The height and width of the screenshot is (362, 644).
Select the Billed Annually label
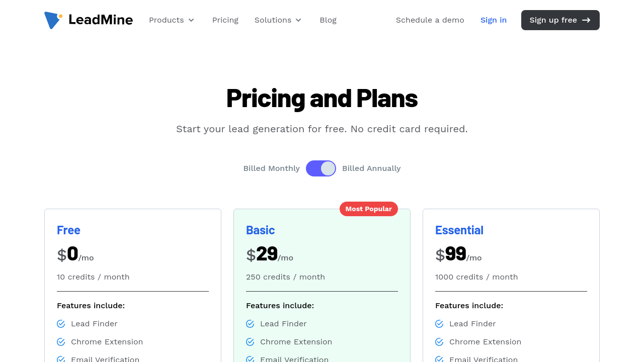(x=371, y=168)
